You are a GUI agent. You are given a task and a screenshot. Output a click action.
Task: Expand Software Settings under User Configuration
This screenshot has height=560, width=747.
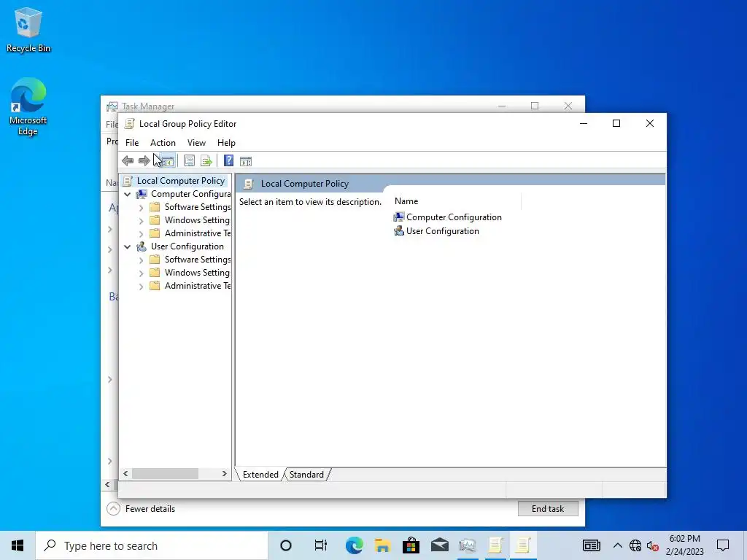(x=141, y=260)
